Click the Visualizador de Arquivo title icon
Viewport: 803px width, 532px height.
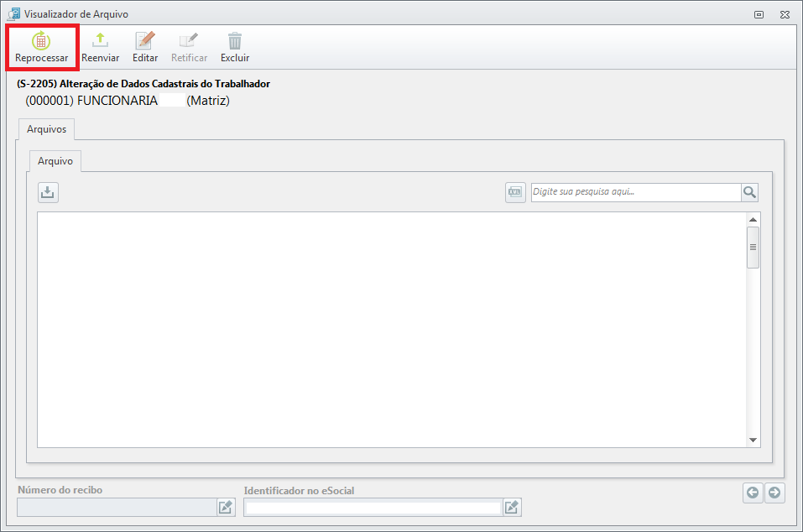13,13
